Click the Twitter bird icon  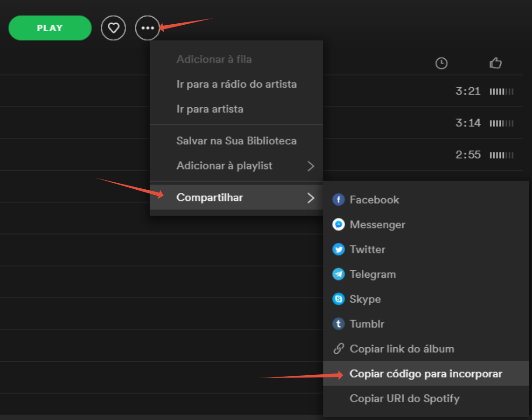338,249
